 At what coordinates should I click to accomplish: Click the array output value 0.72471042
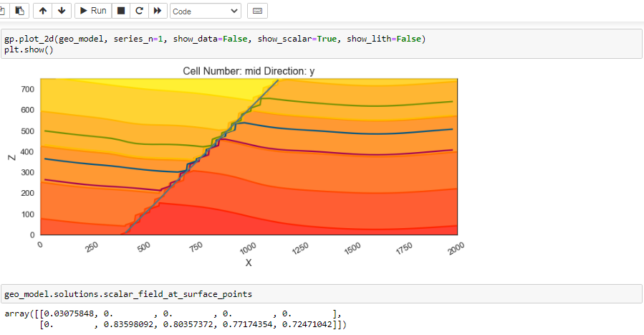coord(307,324)
